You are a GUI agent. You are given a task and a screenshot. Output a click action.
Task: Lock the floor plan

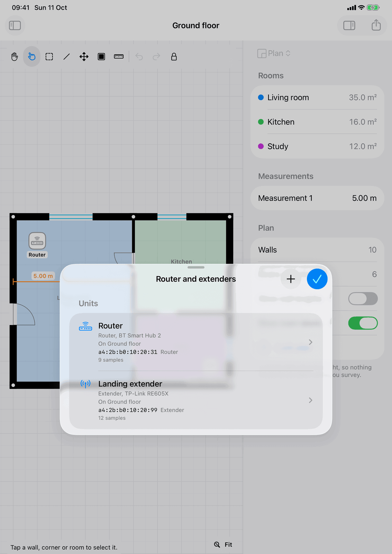174,56
